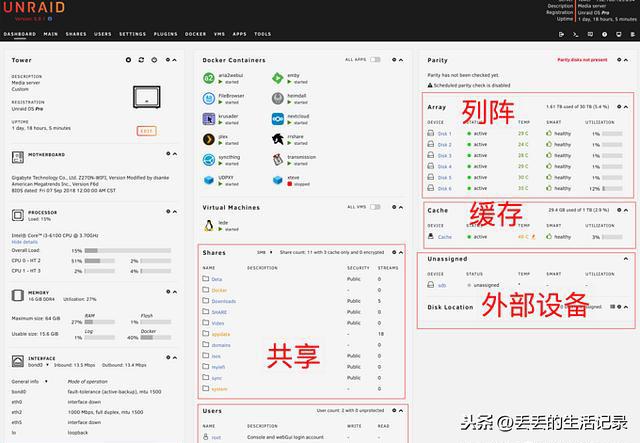Open the appdata share link
640x443 pixels.
pos(221,334)
